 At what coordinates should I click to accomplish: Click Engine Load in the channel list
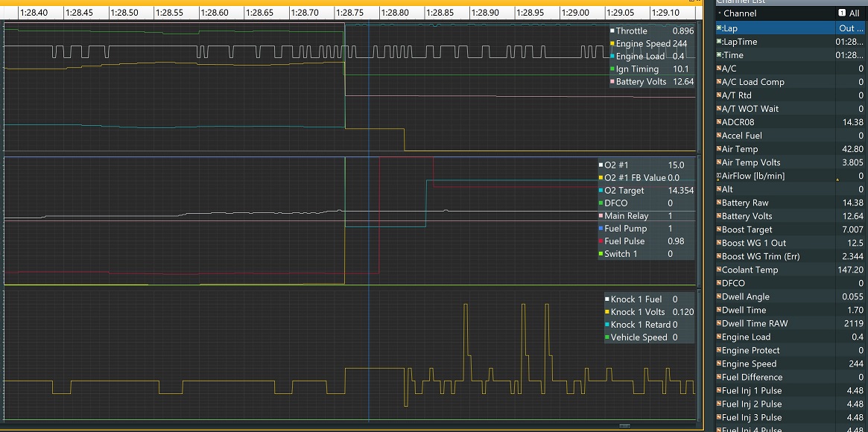point(791,337)
